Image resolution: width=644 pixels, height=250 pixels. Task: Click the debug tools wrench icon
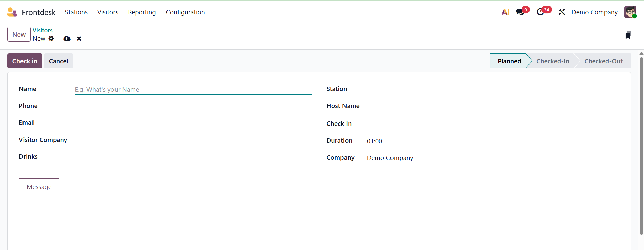(x=562, y=12)
